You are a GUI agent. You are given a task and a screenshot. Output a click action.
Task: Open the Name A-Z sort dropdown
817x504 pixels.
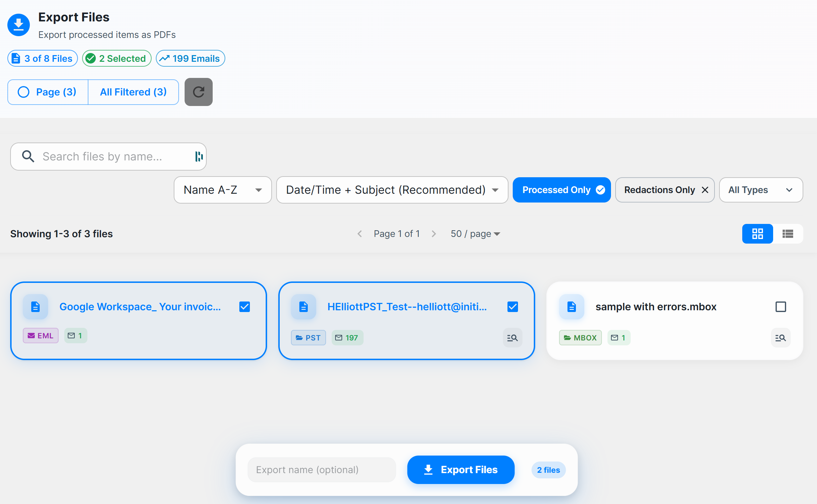click(223, 190)
